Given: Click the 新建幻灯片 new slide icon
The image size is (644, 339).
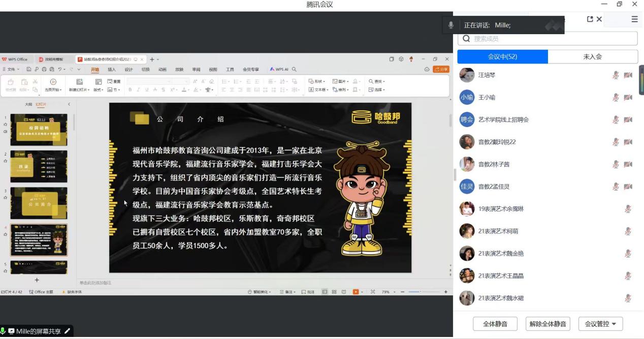Looking at the screenshot, I should pyautogui.click(x=79, y=82).
